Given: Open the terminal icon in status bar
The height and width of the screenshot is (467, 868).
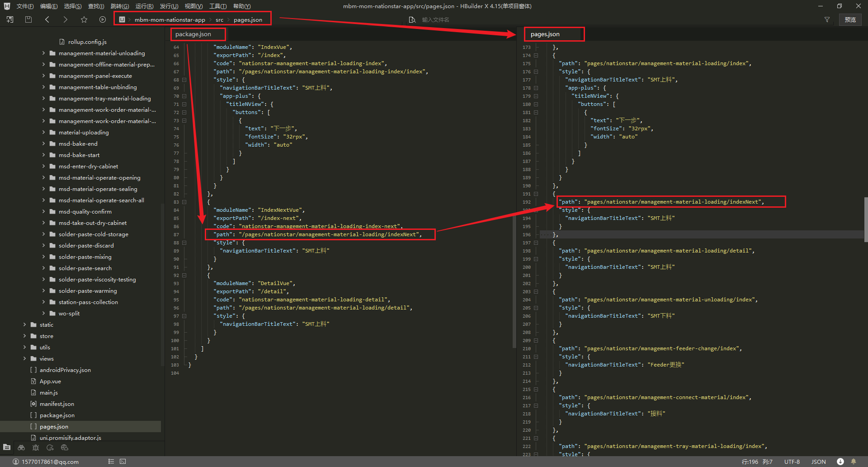Looking at the screenshot, I should click(x=123, y=462).
